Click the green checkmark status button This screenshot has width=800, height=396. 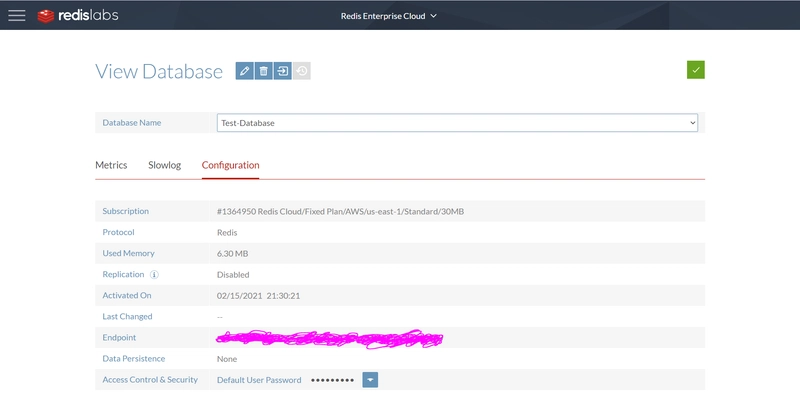(x=695, y=70)
